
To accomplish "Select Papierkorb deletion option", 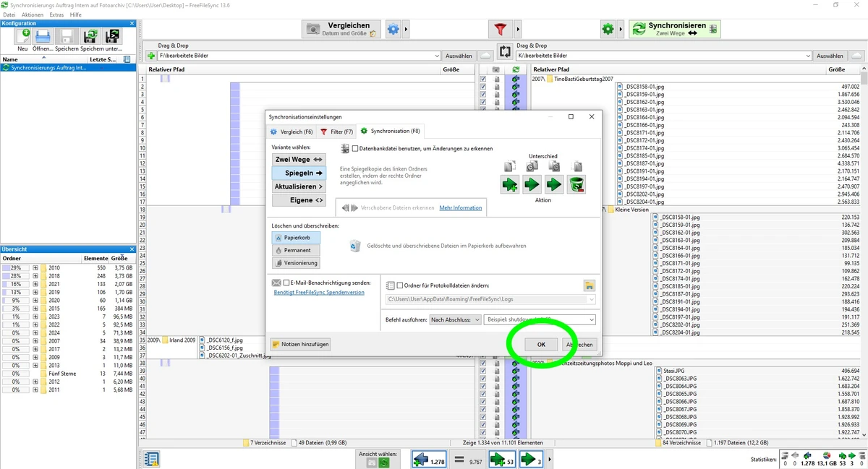I will pyautogui.click(x=296, y=237).
